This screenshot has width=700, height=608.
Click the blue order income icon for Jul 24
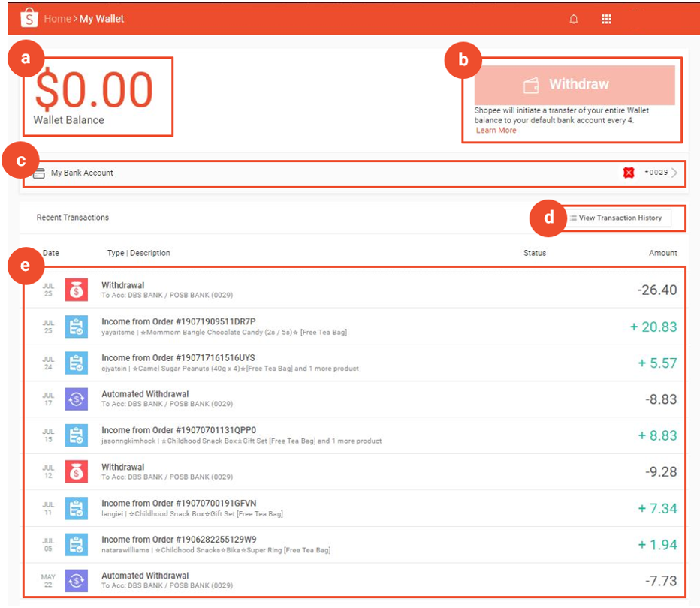pyautogui.click(x=76, y=363)
